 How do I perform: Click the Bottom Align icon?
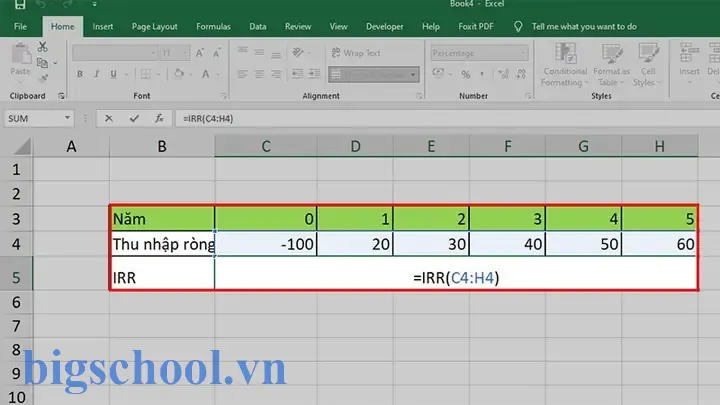pyautogui.click(x=276, y=54)
